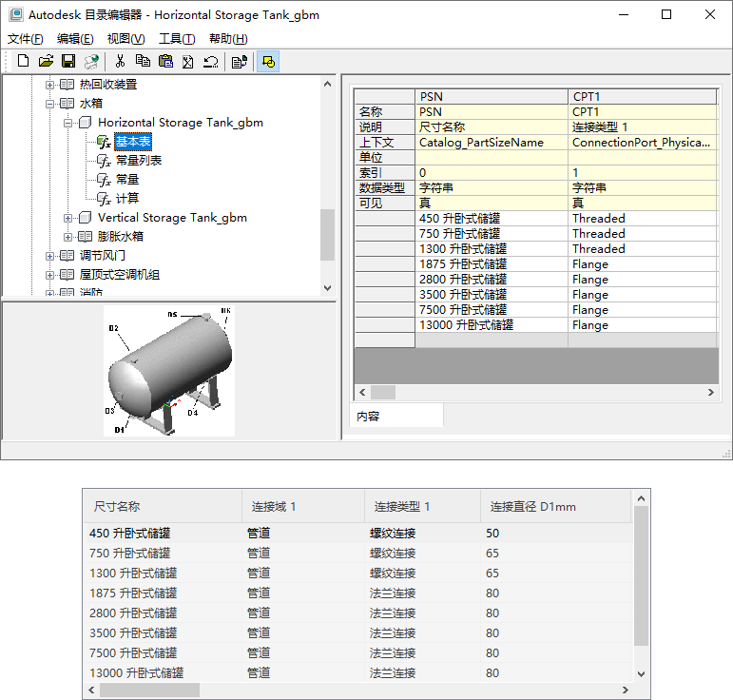Open the 工具(T) menu
The image size is (733, 700).
click(177, 39)
